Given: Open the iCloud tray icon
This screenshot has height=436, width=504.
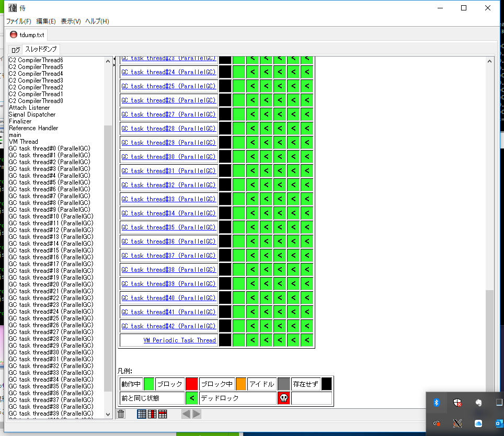Looking at the screenshot, I should 478,423.
